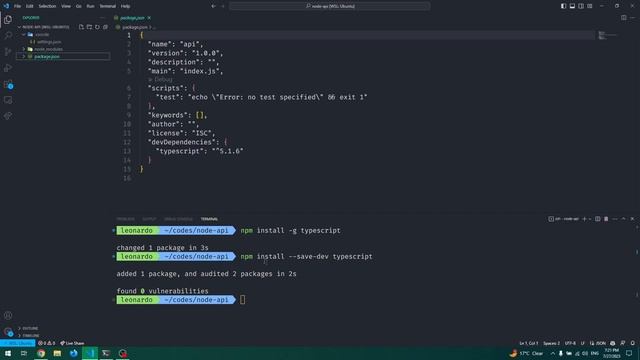Viewport: 640px width, 360px height.
Task: Open the Accounts icon in activity bar
Action: pyautogui.click(x=8, y=316)
